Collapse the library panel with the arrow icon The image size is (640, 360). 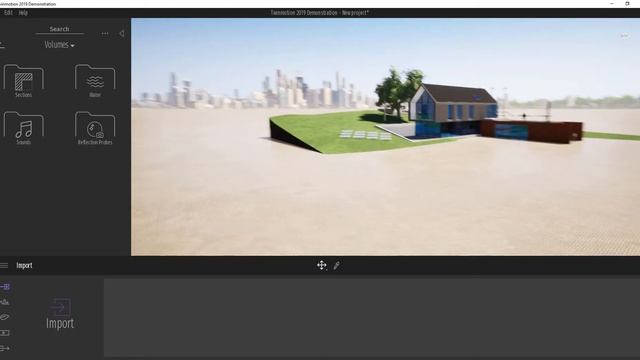[x=122, y=33]
